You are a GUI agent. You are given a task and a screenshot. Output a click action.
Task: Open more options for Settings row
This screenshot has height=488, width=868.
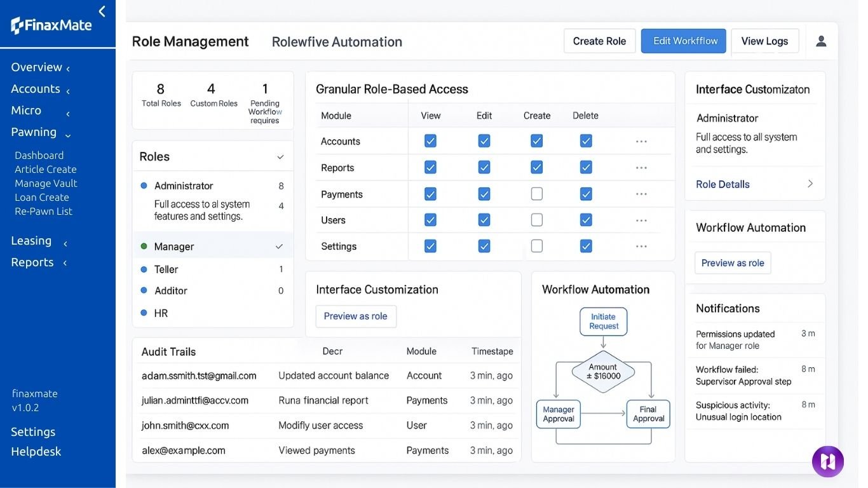641,247
